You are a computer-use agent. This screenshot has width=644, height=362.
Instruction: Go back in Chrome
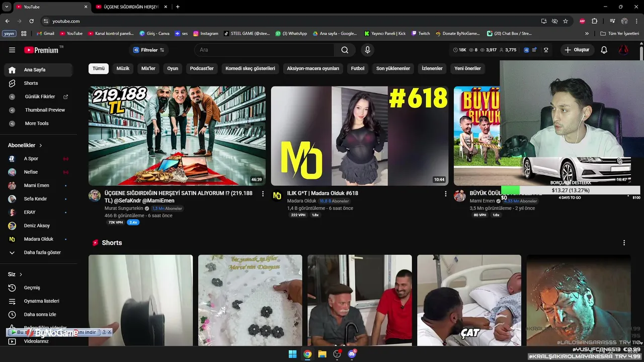pos(7,21)
